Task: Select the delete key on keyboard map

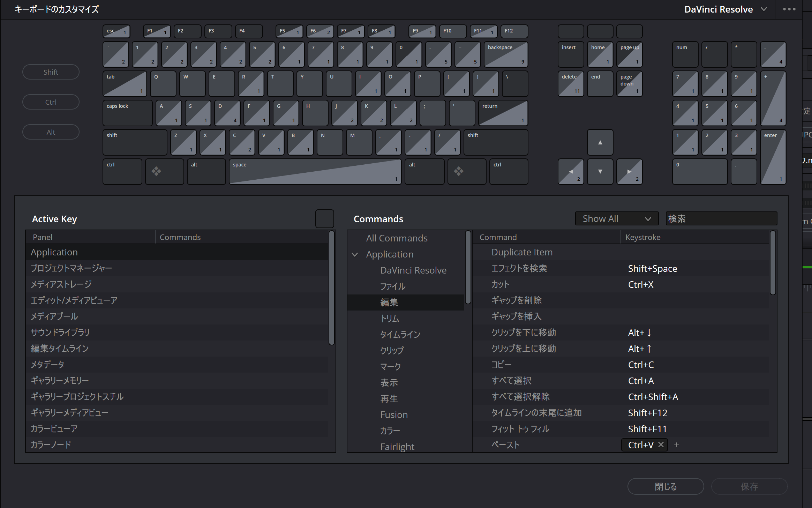Action: (x=571, y=83)
